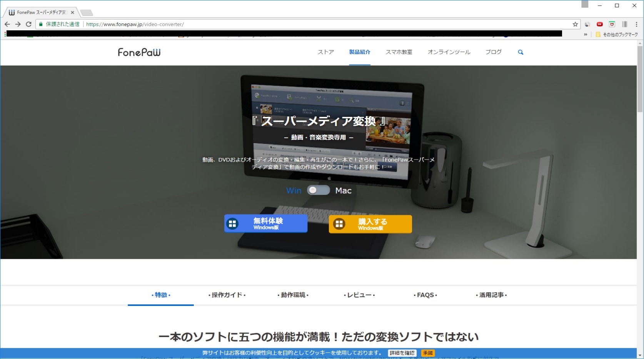Click the FonePaw logo
This screenshot has width=644, height=359.
click(139, 52)
